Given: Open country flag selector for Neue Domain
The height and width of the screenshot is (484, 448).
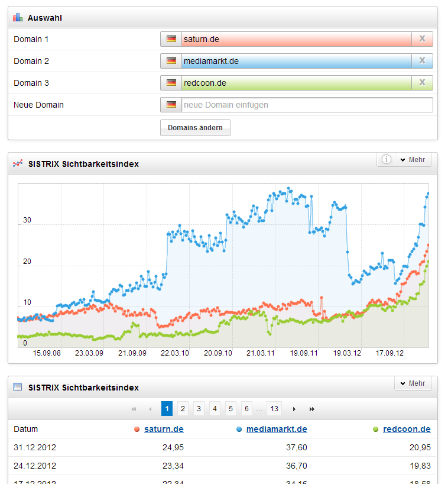Looking at the screenshot, I should click(171, 105).
